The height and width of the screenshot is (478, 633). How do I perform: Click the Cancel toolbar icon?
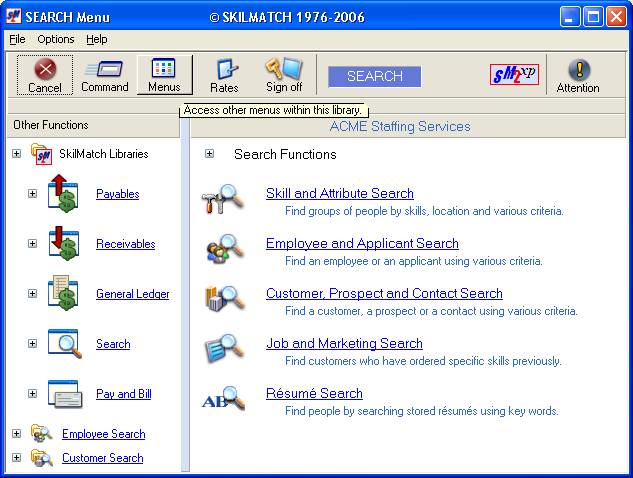pos(45,69)
